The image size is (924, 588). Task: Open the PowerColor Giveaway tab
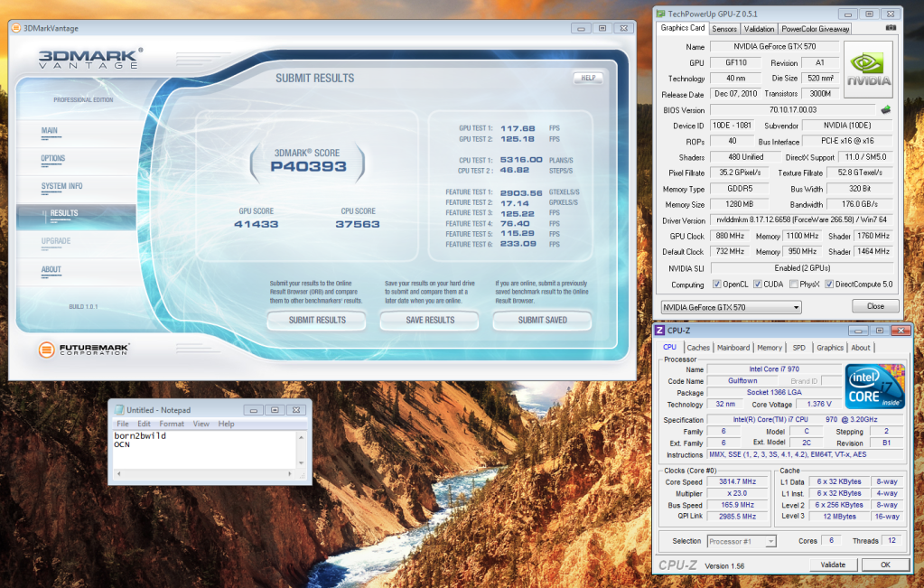[x=816, y=29]
